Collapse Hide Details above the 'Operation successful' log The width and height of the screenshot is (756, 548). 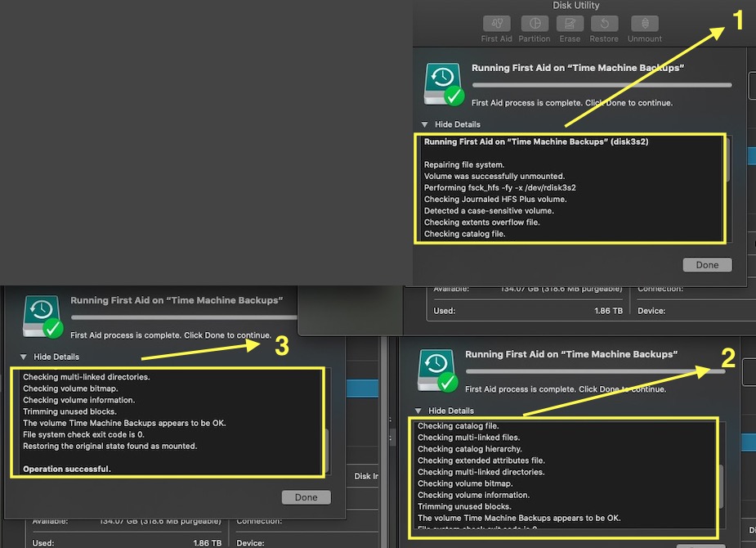tap(23, 357)
